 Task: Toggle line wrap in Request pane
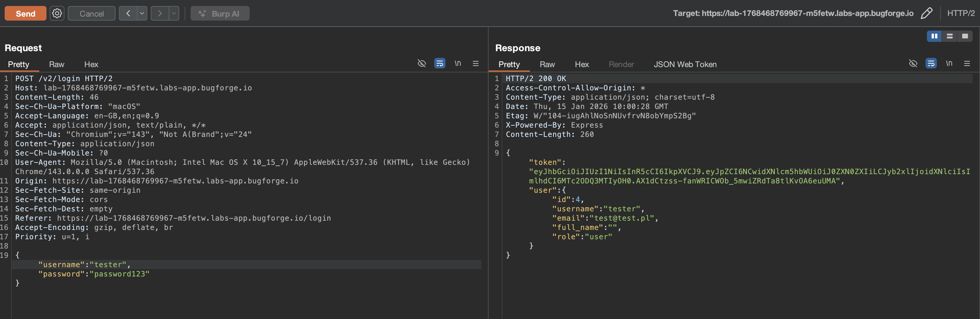440,63
